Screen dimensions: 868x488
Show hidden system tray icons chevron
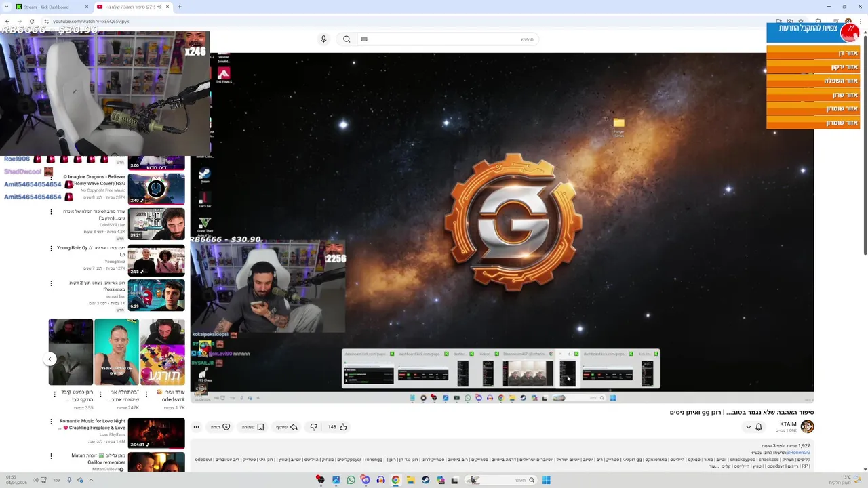click(91, 480)
